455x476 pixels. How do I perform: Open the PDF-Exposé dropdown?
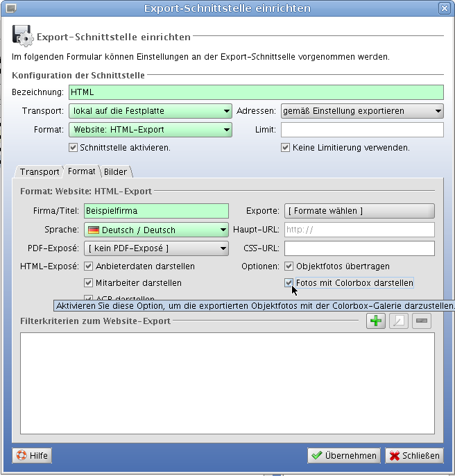coord(156,248)
